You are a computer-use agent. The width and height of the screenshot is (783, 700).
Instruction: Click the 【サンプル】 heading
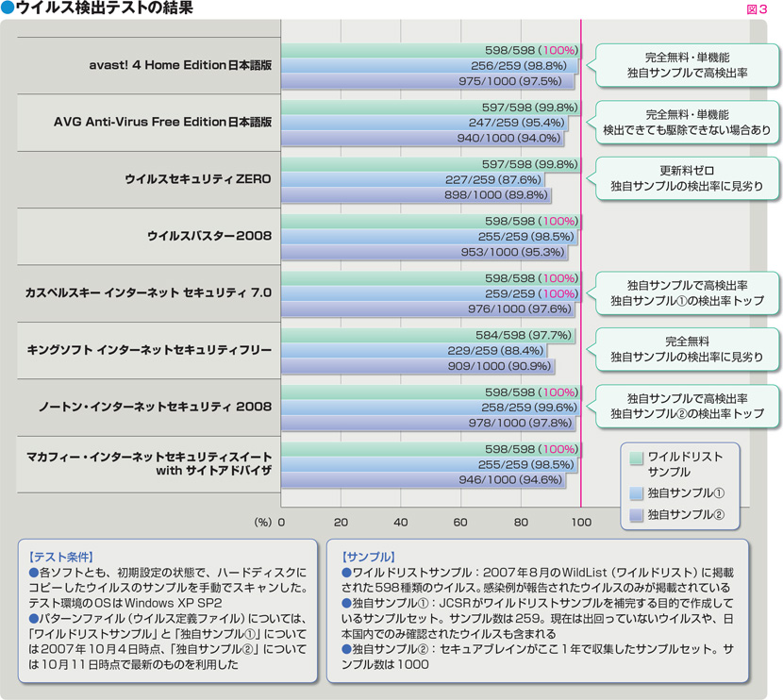point(369,558)
